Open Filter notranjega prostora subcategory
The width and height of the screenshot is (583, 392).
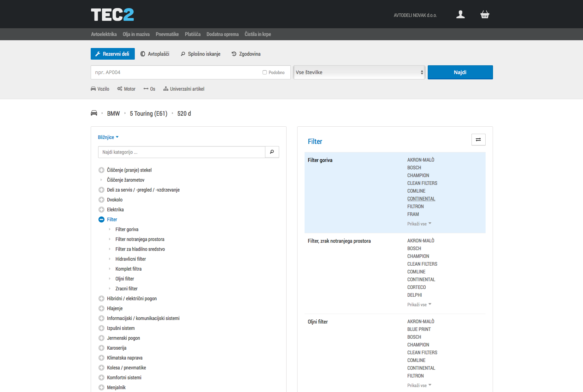tap(140, 239)
